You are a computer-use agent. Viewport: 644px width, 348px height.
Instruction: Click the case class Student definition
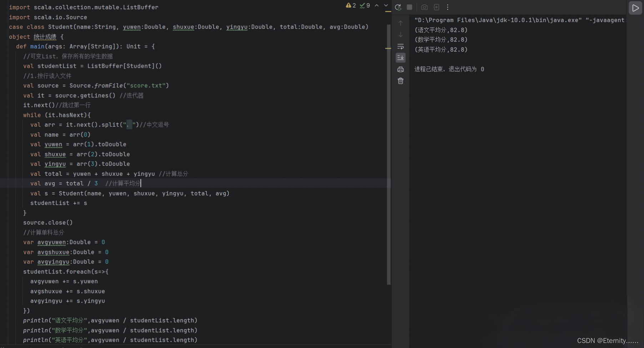click(188, 27)
